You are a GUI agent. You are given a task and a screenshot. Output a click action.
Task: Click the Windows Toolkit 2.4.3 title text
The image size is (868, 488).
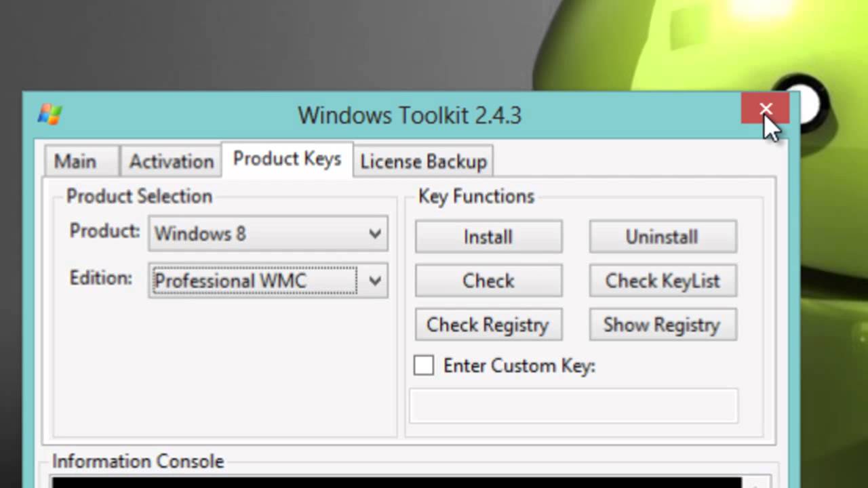point(410,115)
